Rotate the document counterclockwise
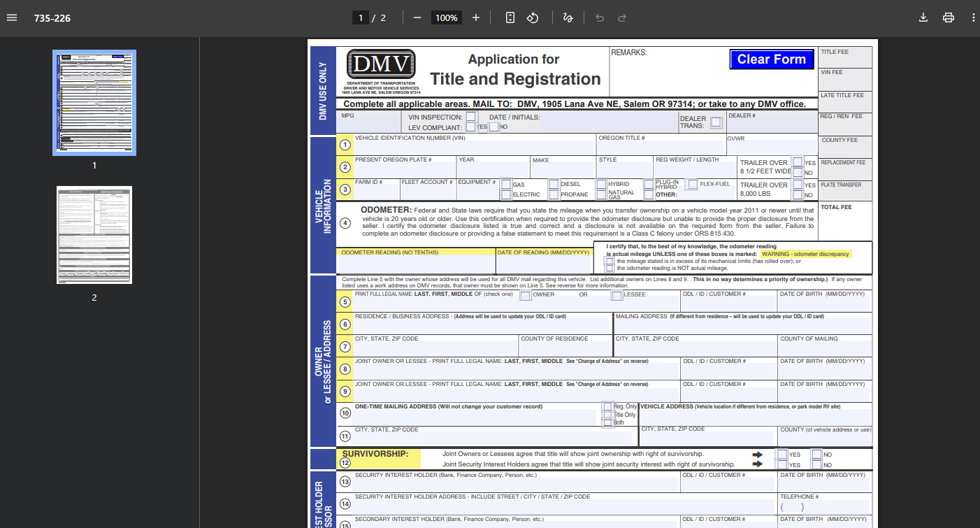This screenshot has width=980, height=528. [x=532, y=17]
